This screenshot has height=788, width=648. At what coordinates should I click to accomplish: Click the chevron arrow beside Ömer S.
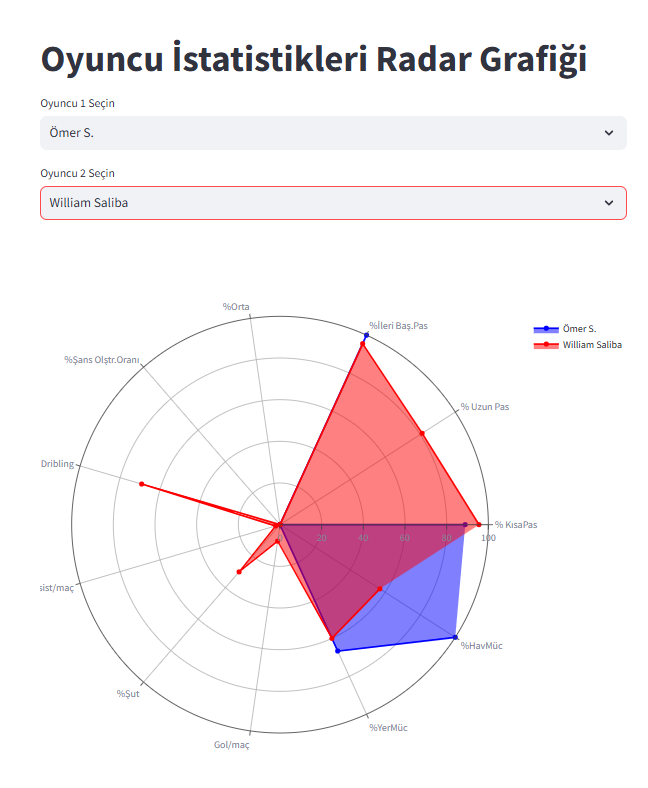(609, 133)
